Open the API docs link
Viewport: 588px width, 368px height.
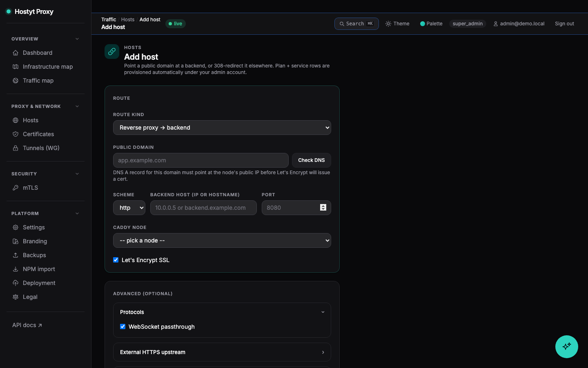point(27,325)
